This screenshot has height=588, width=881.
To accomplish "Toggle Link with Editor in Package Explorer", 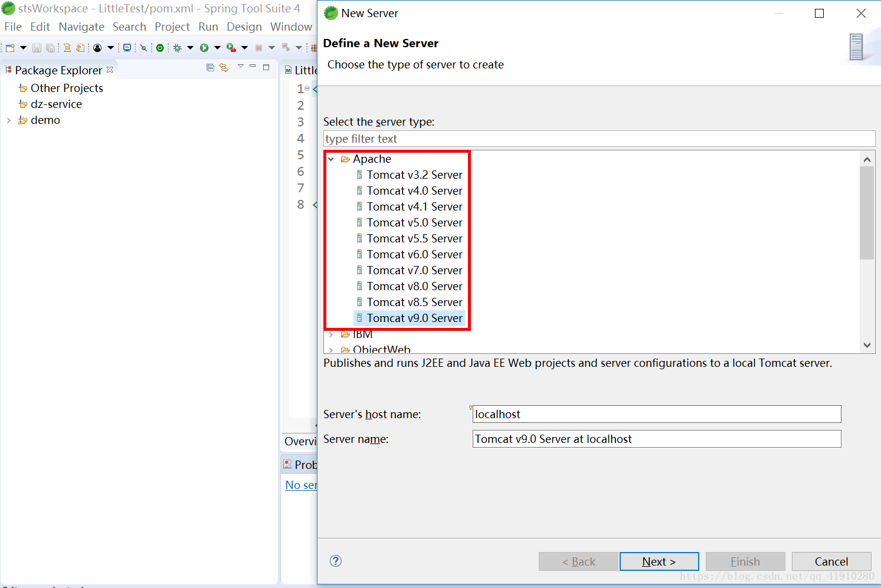I will click(x=224, y=68).
